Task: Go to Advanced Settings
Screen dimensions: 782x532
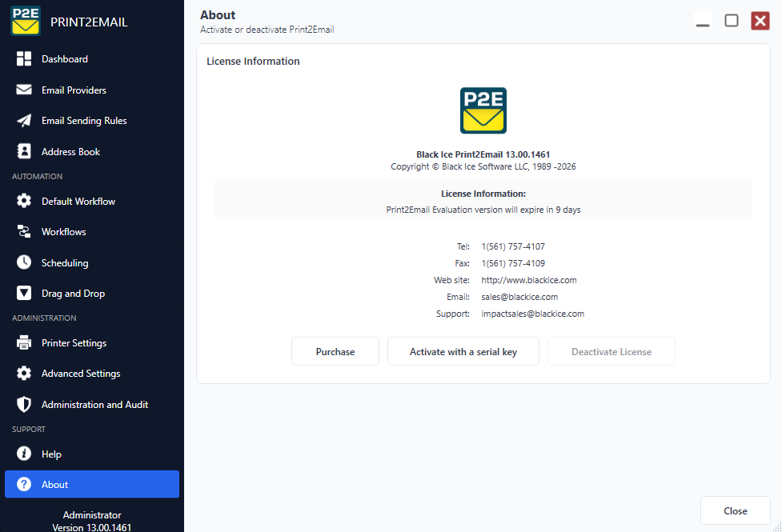Action: [x=92, y=374]
